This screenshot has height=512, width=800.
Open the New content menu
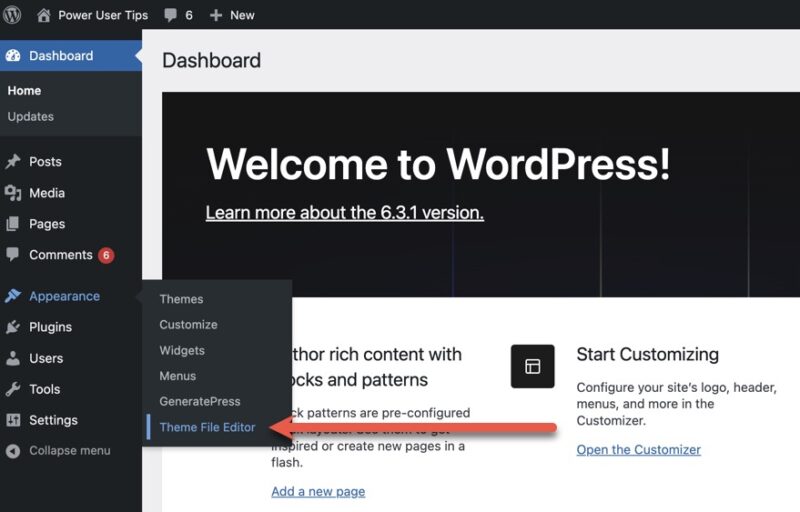click(x=242, y=15)
